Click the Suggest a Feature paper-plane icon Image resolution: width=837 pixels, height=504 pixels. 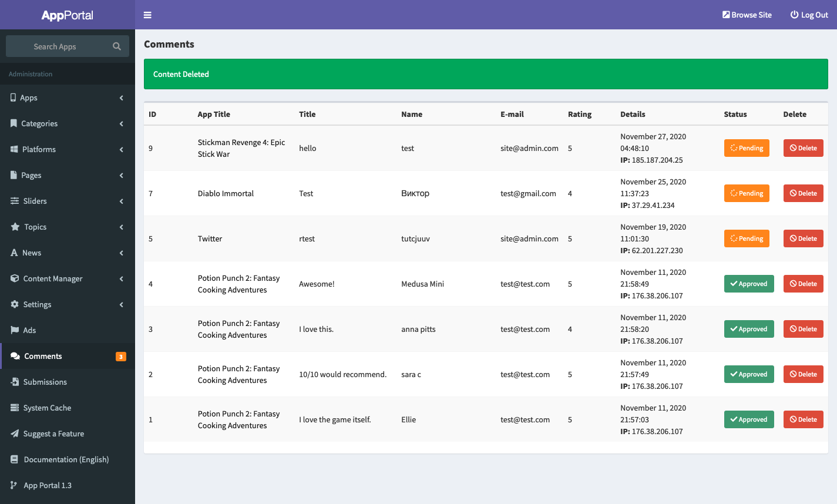pyautogui.click(x=15, y=434)
